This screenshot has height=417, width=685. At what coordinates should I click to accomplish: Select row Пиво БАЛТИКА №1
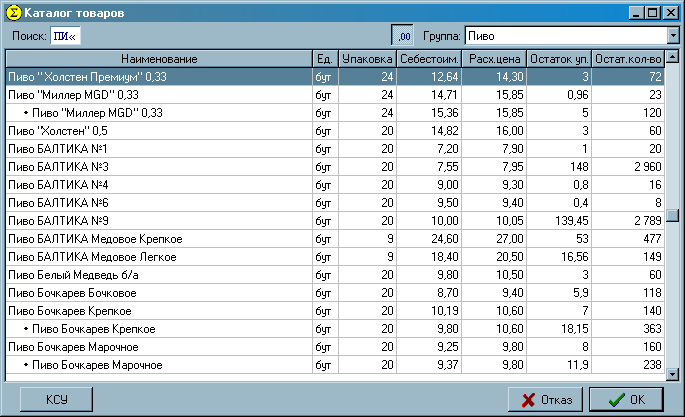pos(335,149)
